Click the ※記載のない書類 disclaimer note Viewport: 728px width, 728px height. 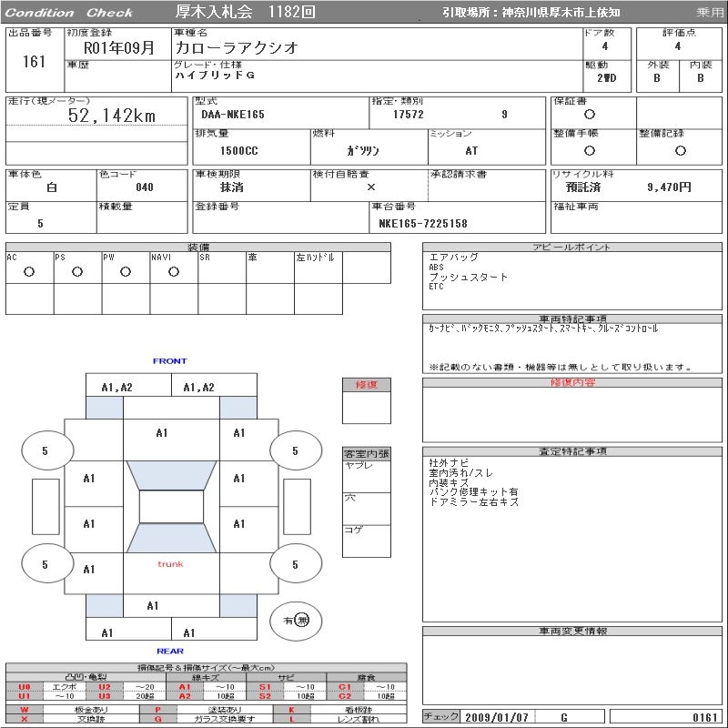[561, 368]
